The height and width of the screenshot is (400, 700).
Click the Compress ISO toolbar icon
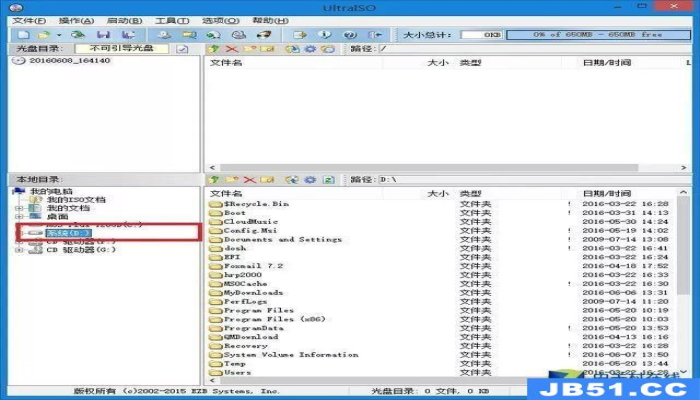(189, 34)
